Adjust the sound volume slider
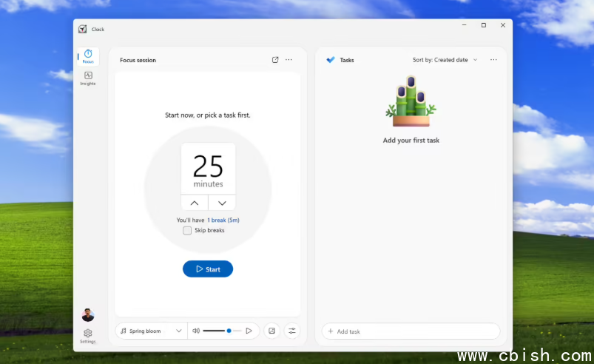 point(222,331)
